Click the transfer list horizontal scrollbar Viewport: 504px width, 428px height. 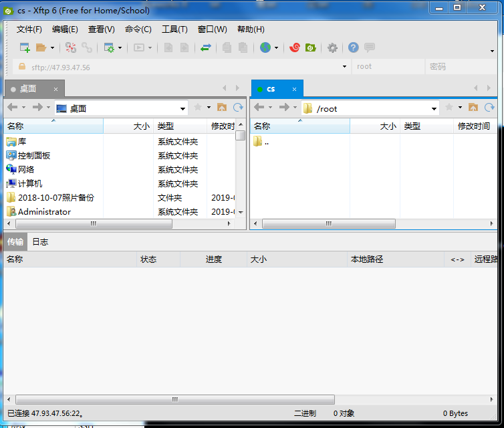174,400
